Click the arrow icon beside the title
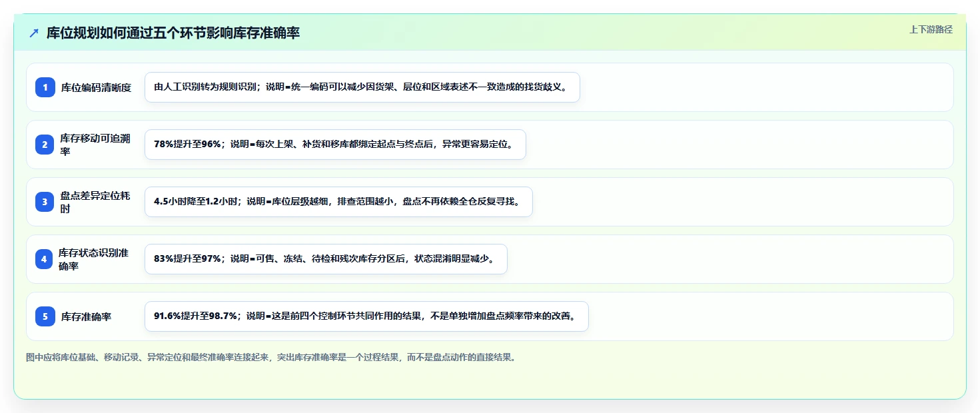 click(34, 33)
